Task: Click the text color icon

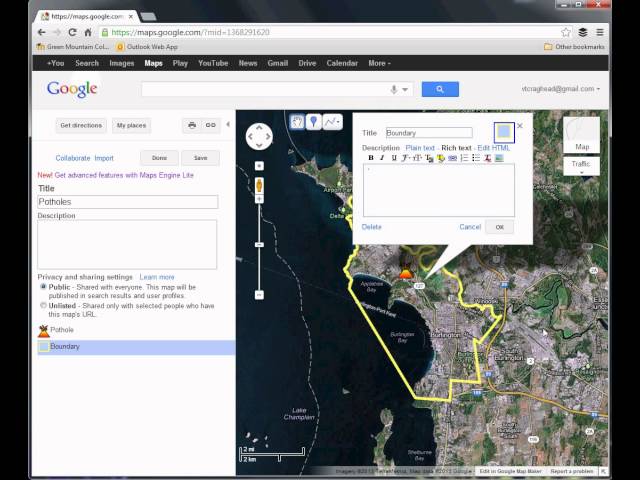Action: tap(429, 158)
